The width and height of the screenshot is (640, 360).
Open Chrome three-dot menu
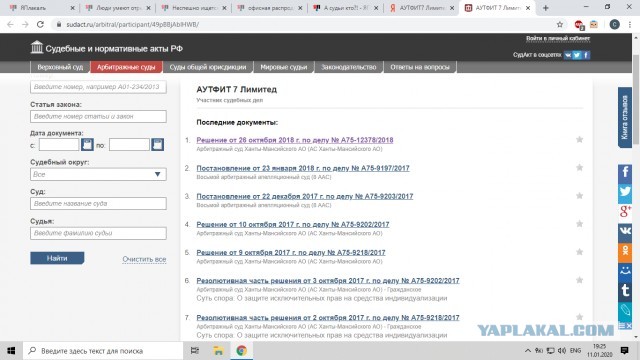coord(630,24)
